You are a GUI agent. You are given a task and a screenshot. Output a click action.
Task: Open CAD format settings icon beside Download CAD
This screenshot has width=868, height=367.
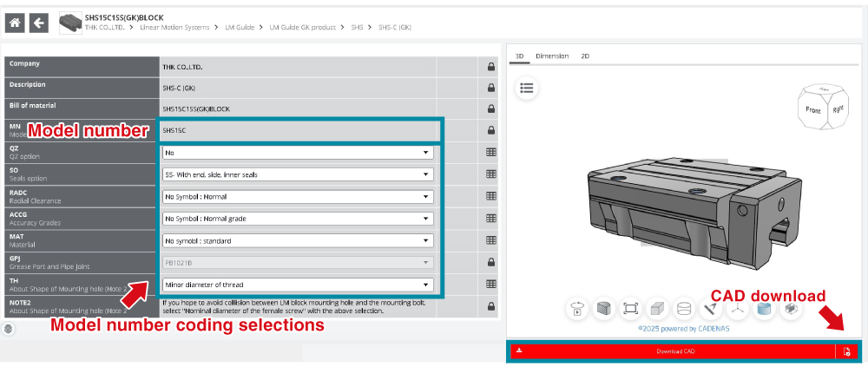(846, 351)
